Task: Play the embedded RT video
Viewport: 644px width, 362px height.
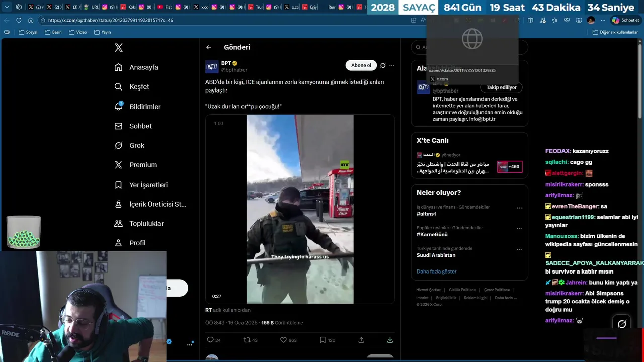Action: click(x=300, y=209)
